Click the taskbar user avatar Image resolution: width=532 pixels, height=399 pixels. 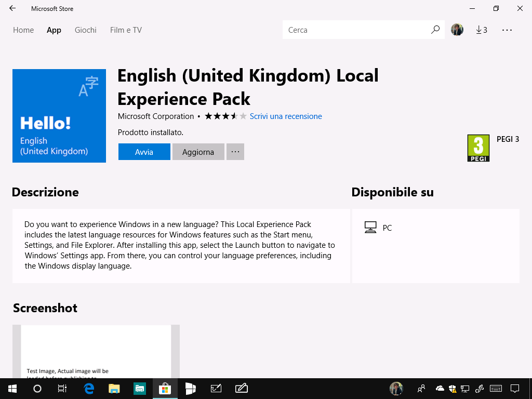click(x=396, y=389)
